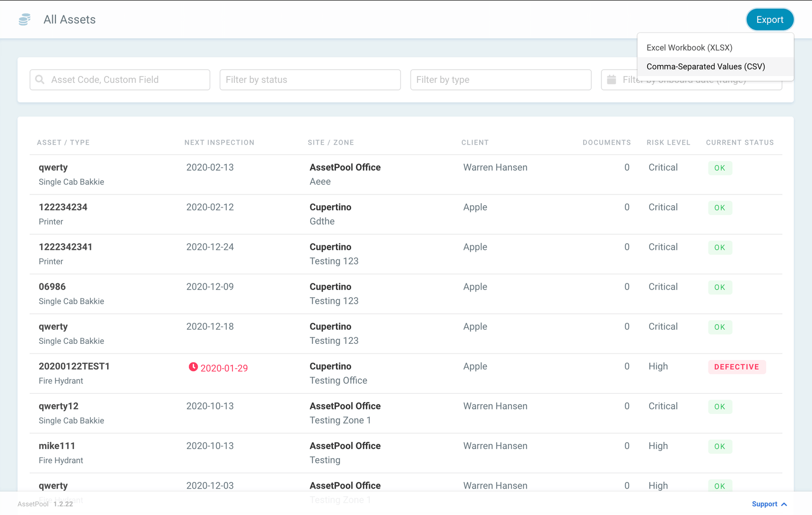This screenshot has width=812, height=515.
Task: Click the SITE / ZONE column header
Action: [x=331, y=143]
